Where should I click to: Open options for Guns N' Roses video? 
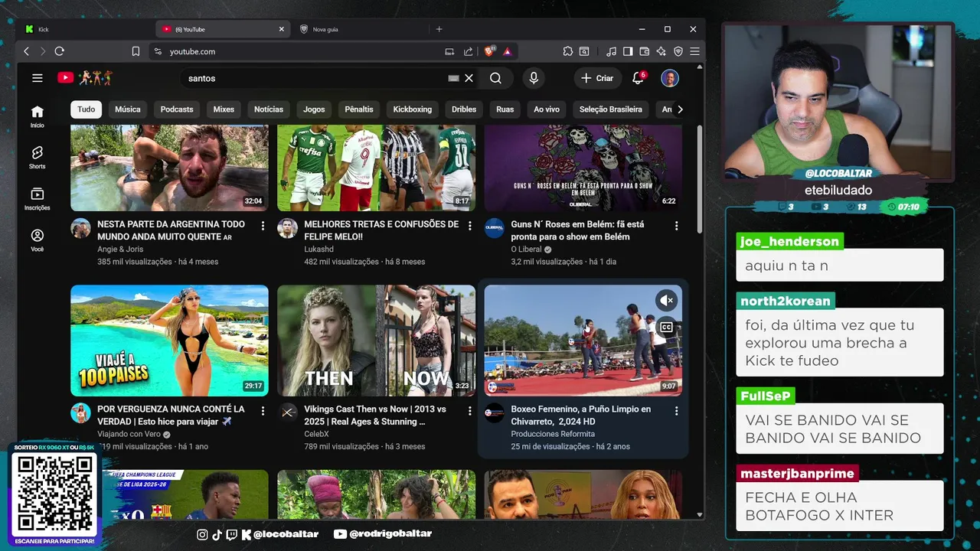coord(676,226)
